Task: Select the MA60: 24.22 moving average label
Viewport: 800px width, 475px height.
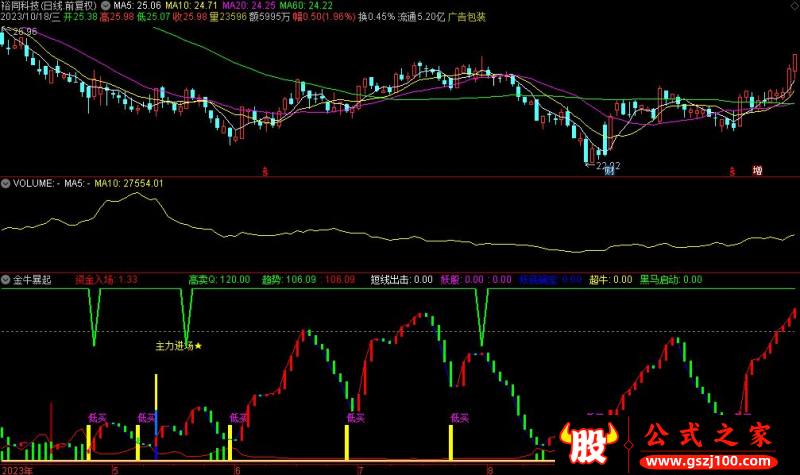Action: point(306,6)
